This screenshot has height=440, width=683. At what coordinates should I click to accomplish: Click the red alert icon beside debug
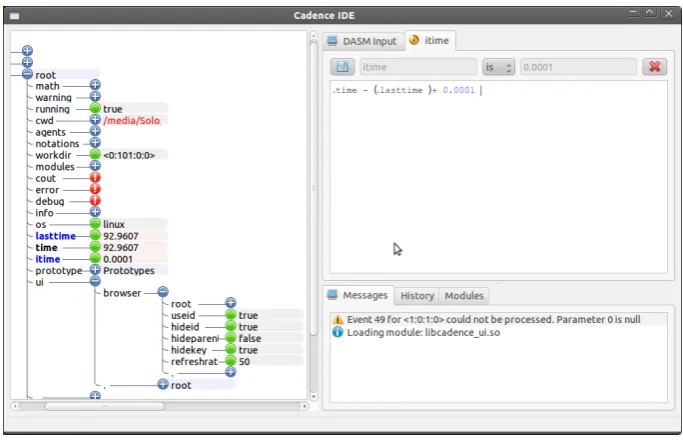coord(95,200)
